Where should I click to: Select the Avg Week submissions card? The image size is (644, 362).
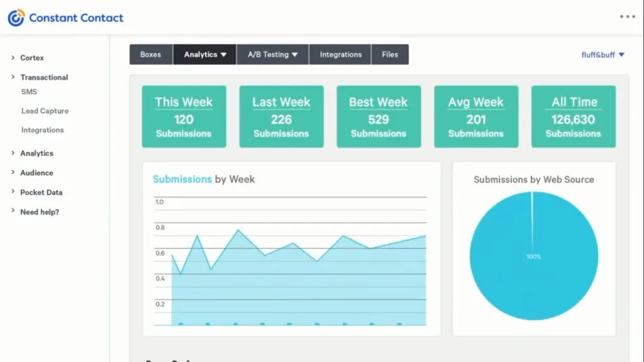(476, 116)
